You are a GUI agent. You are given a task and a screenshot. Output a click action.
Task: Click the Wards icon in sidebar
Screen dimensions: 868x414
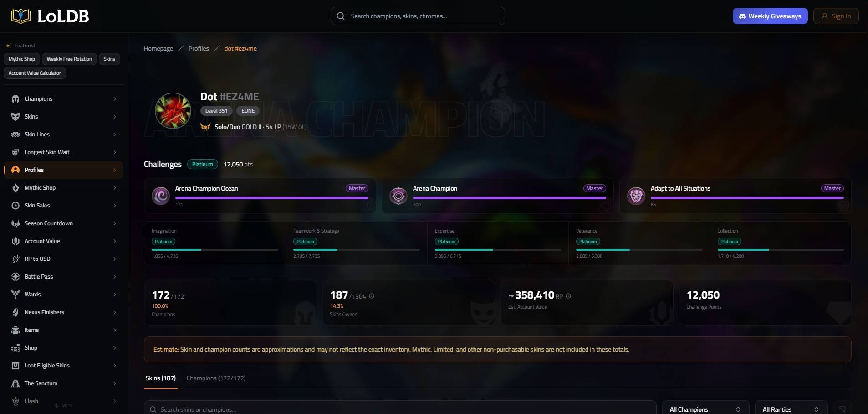click(x=15, y=295)
